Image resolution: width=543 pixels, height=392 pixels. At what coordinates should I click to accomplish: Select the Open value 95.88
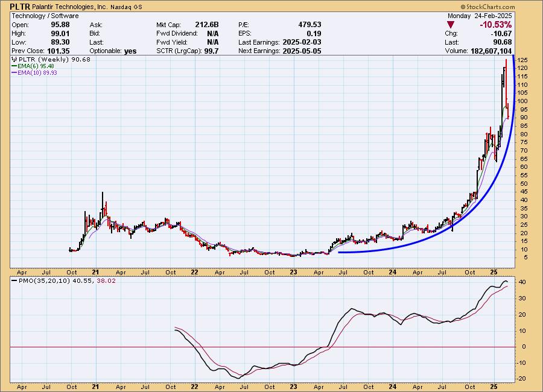(60, 25)
